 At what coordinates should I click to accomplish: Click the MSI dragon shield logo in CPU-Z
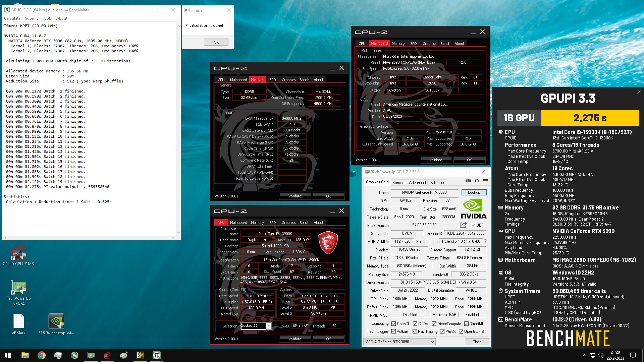[328, 242]
